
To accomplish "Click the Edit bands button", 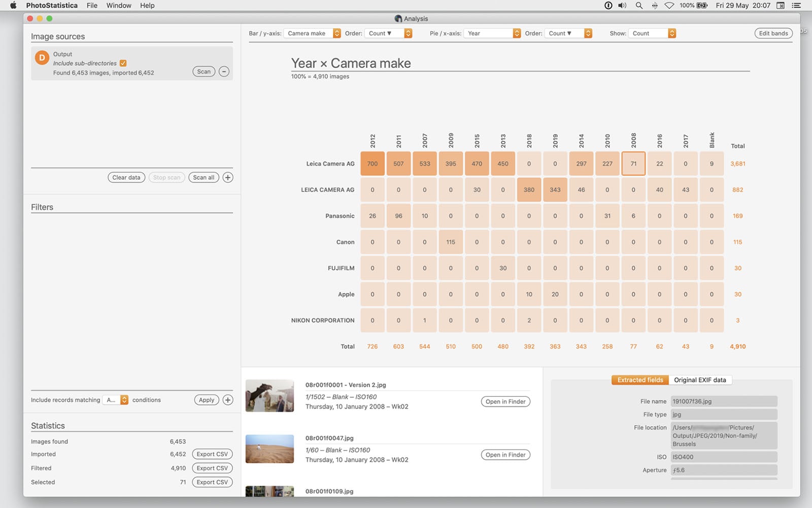I will click(773, 34).
